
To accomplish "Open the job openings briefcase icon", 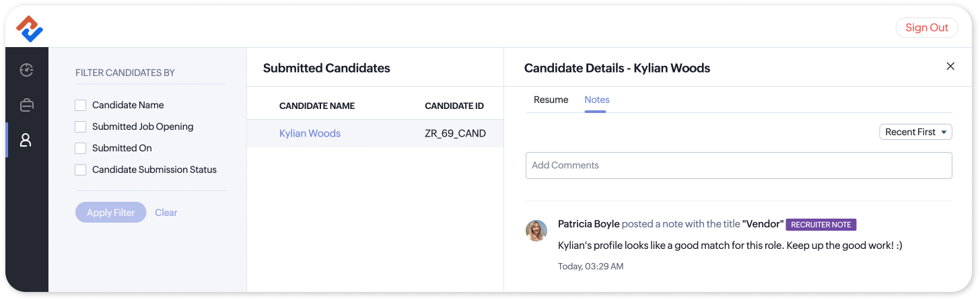I will 26,105.
